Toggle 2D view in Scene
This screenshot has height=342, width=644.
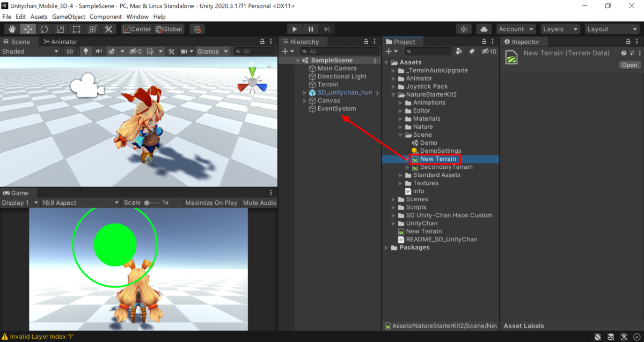tap(70, 51)
